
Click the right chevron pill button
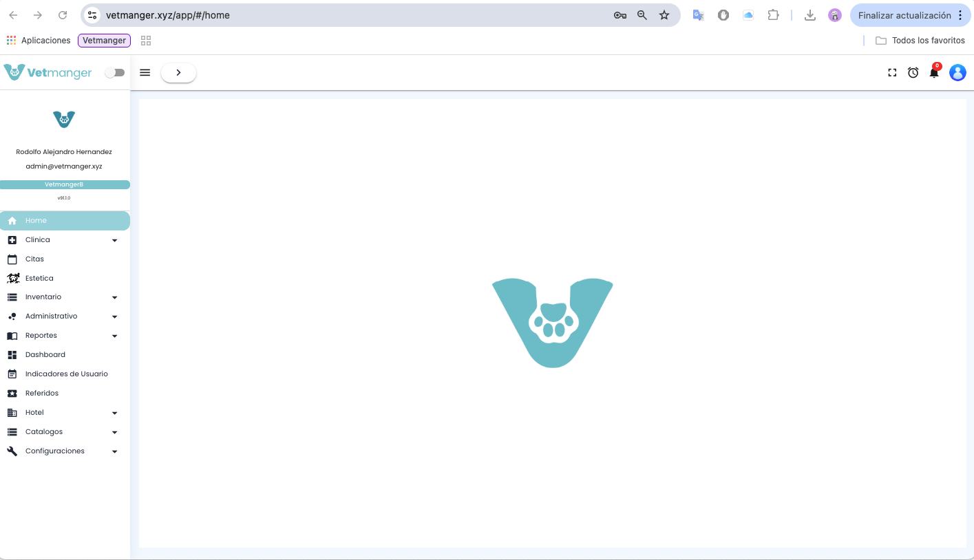point(178,73)
